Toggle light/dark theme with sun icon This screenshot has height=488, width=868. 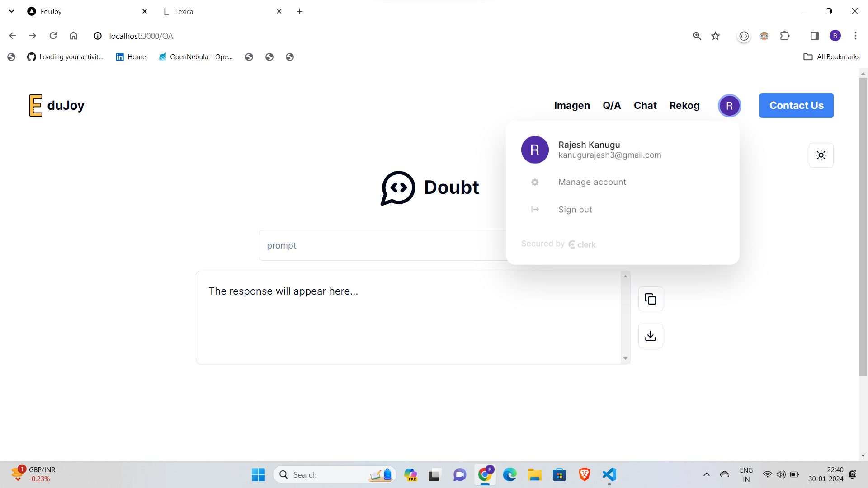click(x=821, y=155)
